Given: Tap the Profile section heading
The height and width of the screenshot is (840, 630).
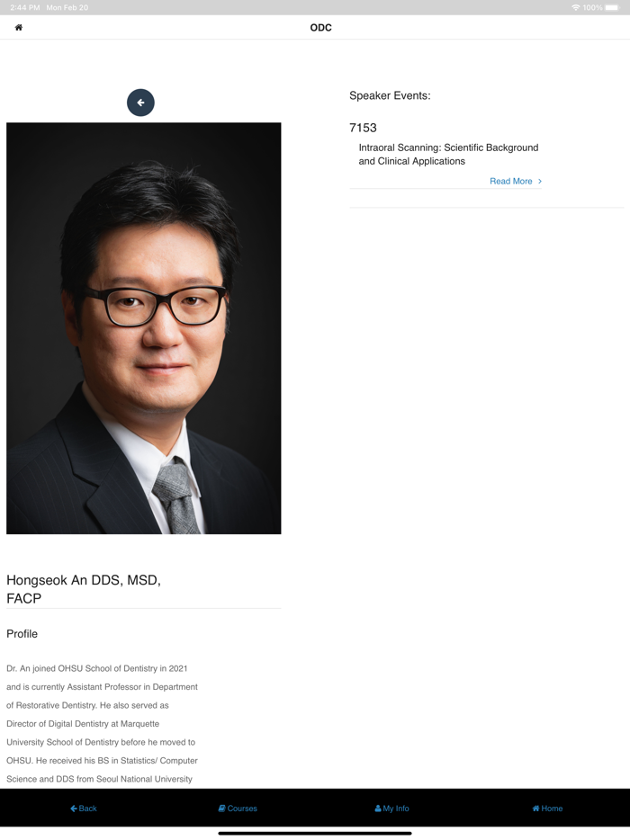Looking at the screenshot, I should coord(22,634).
